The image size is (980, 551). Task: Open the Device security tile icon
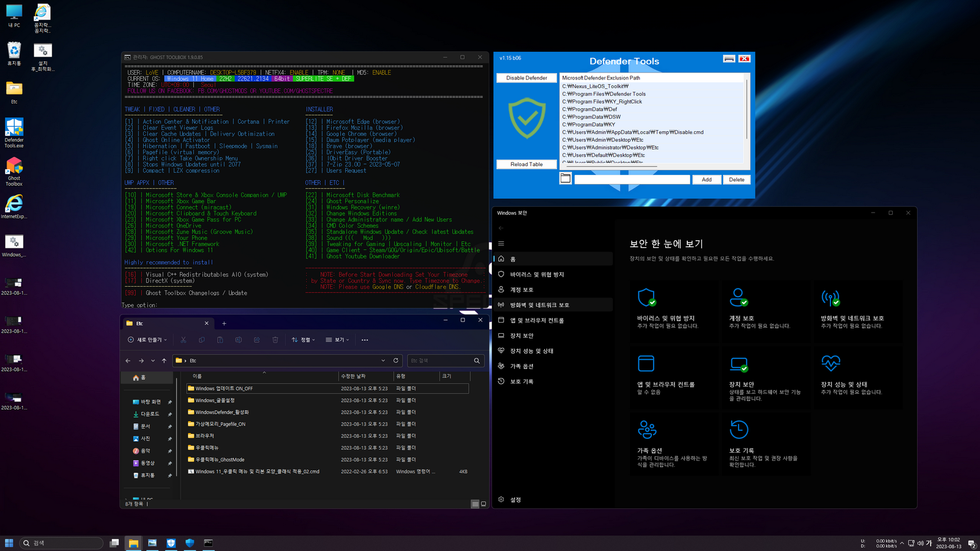click(739, 364)
